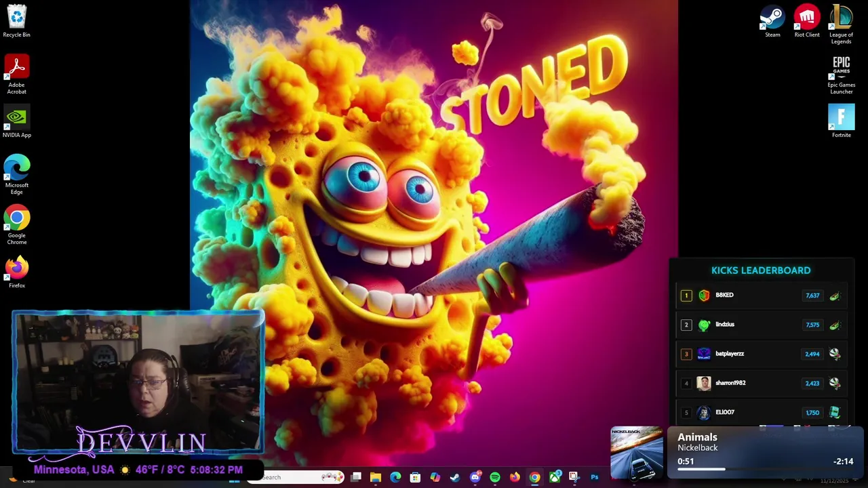The image size is (868, 488).
Task: Open Microsoft Store from the taskbar
Action: (415, 477)
